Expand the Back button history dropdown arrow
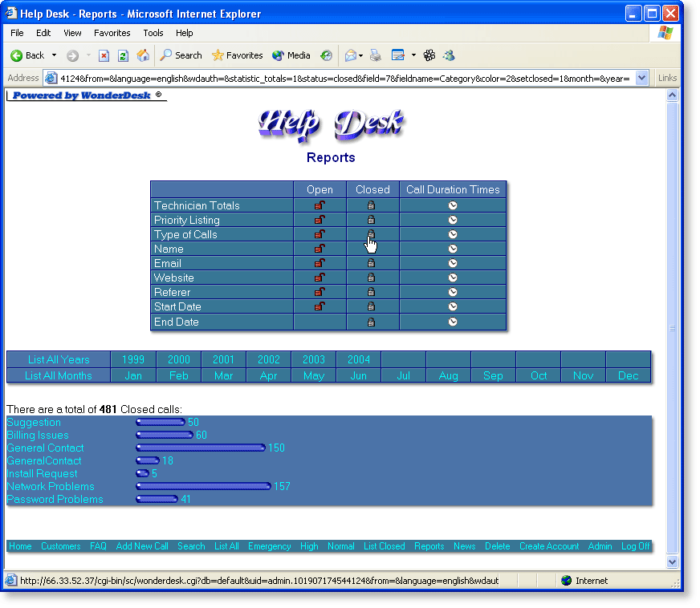 [54, 55]
